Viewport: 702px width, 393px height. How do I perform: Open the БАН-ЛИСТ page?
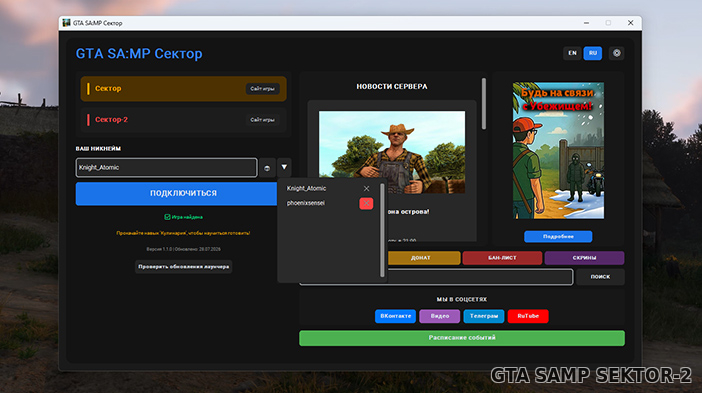502,258
